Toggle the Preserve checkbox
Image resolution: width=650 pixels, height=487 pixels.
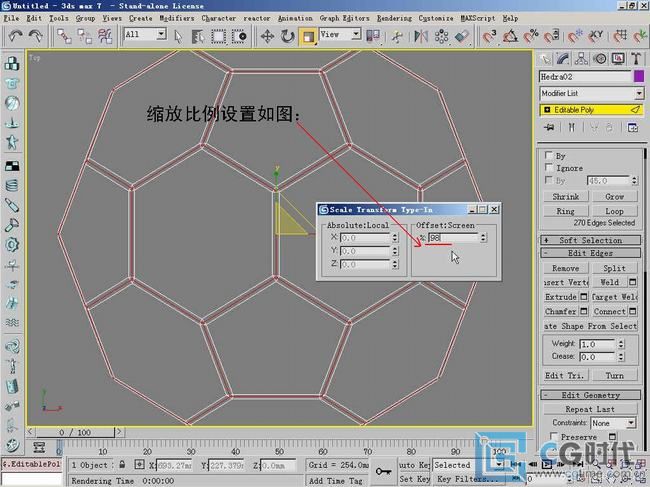click(554, 436)
